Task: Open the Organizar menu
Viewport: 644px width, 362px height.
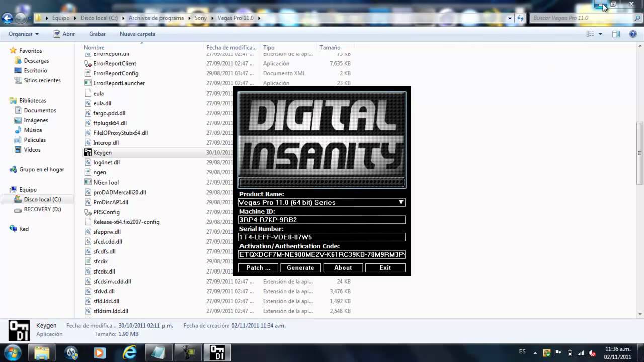Action: pyautogui.click(x=24, y=34)
